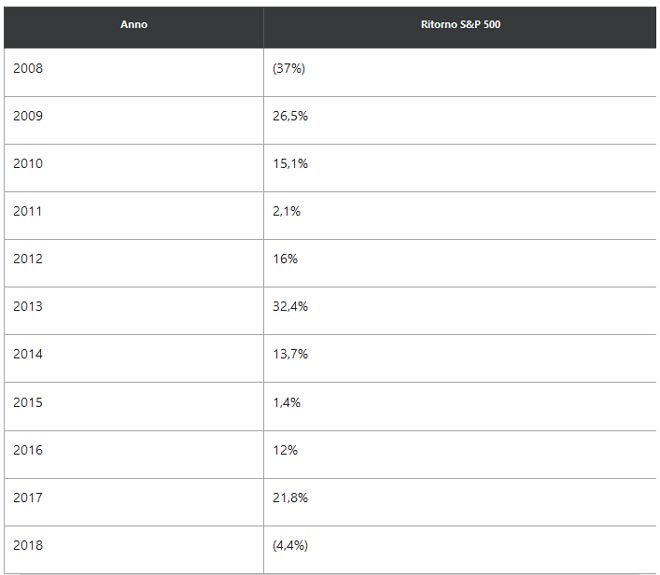The height and width of the screenshot is (575, 660).
Task: Click the 21,8% return value
Action: click(290, 498)
